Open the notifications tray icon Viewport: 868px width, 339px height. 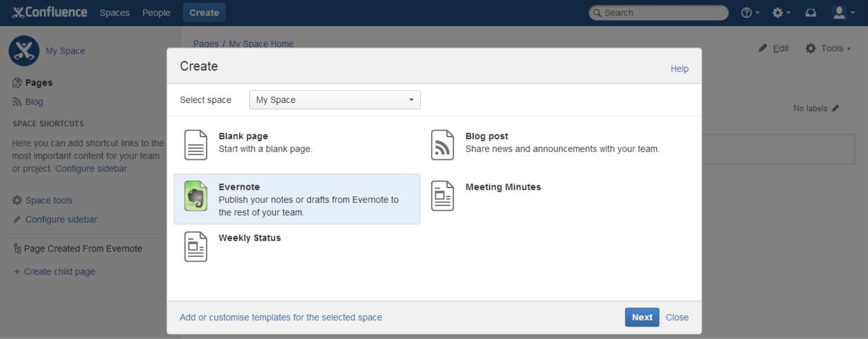tap(811, 12)
